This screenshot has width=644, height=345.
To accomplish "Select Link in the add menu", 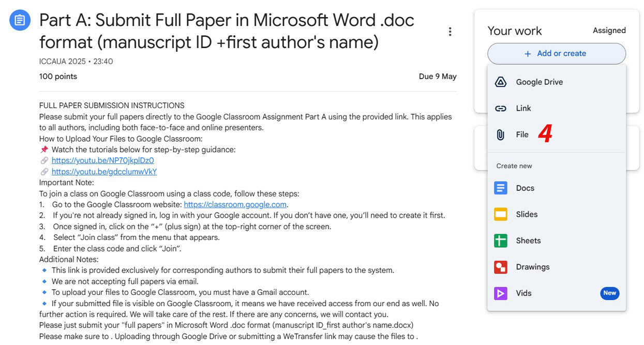I will pos(523,108).
